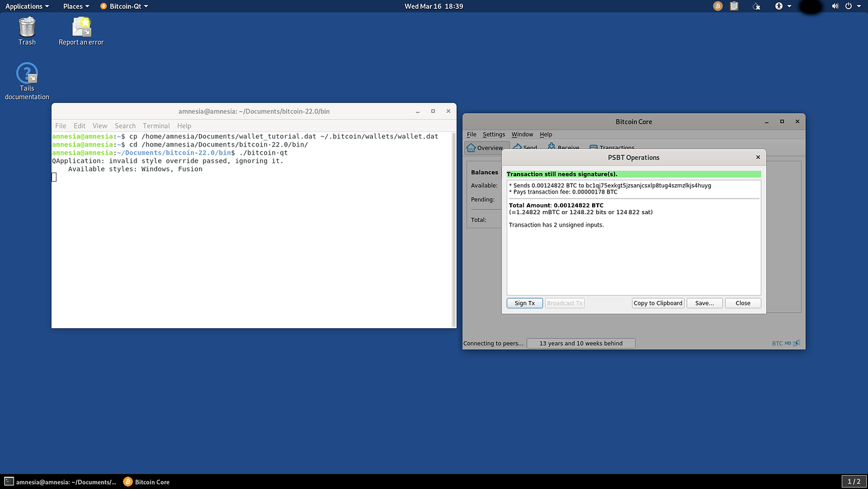The width and height of the screenshot is (868, 489).
Task: Open the File menu in Bitcoin Core
Action: 472,134
